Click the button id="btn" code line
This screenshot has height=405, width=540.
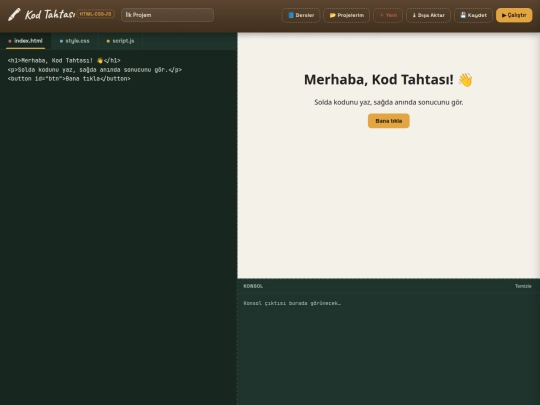pyautogui.click(x=69, y=79)
